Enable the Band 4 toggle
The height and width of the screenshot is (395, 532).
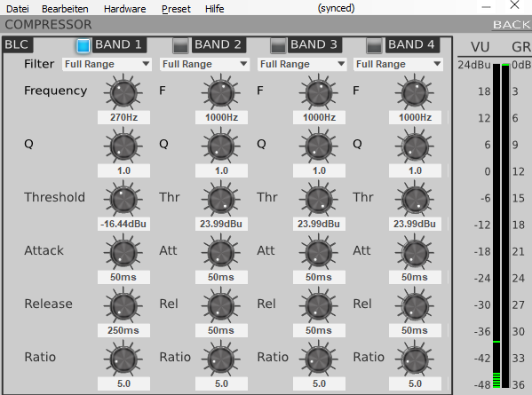[x=374, y=45]
